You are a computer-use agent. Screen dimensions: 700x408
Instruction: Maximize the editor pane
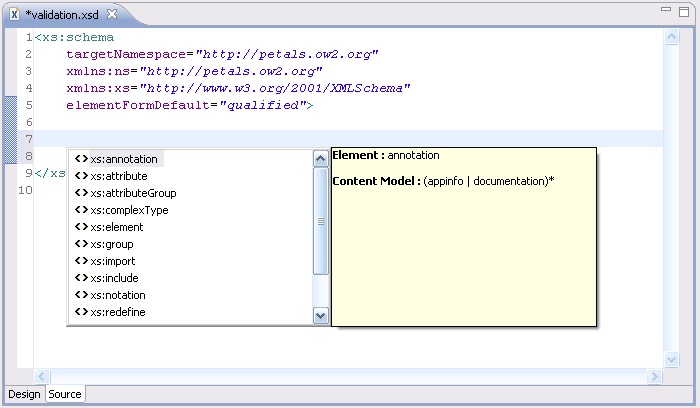(685, 10)
